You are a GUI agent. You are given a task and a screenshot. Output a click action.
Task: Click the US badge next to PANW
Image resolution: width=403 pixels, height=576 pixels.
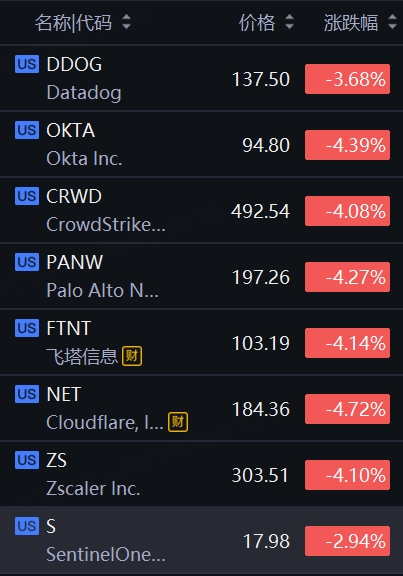tap(27, 262)
